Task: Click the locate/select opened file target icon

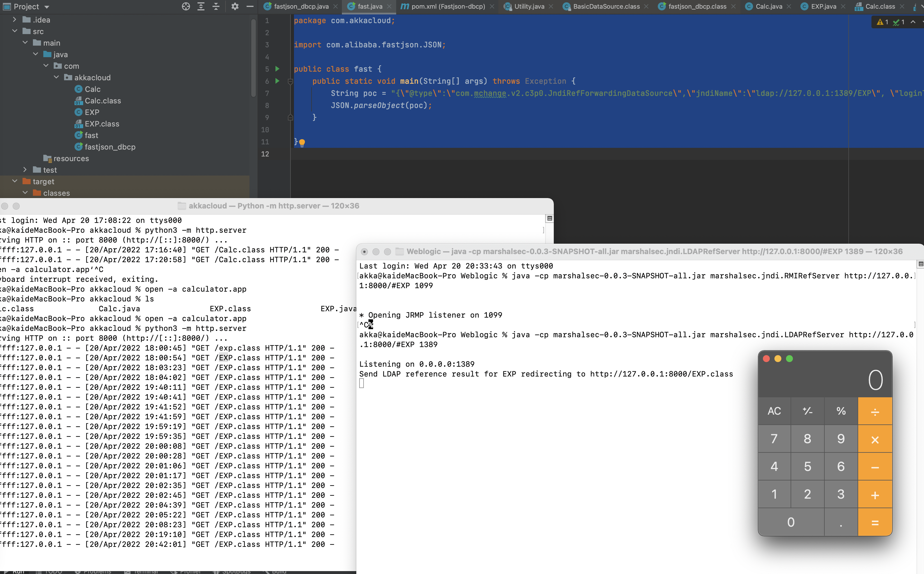Action: pyautogui.click(x=186, y=6)
